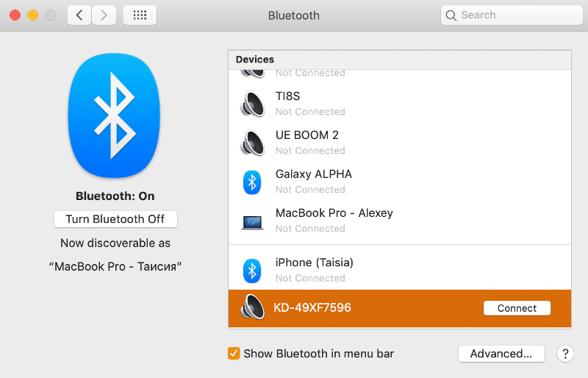Select MacBook Pro - Alexey device name

[334, 213]
